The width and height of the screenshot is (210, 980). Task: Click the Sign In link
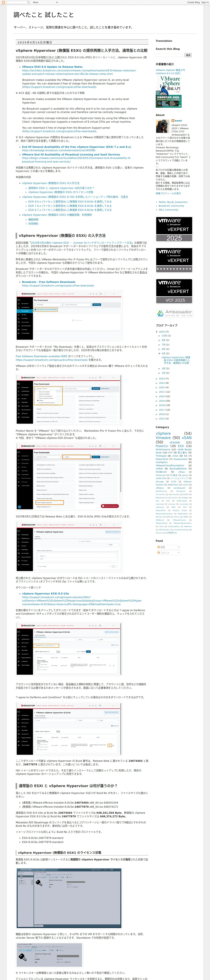point(205,2)
